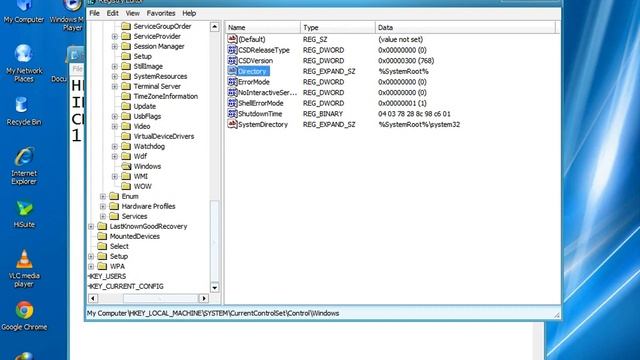Open the Edit menu
640x360 pixels.
(112, 13)
